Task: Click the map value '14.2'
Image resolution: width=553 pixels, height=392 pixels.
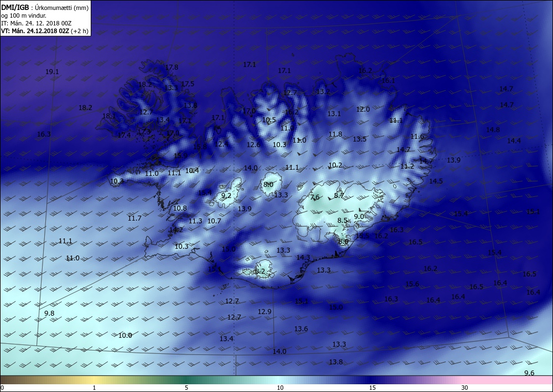Action: [x=176, y=230]
